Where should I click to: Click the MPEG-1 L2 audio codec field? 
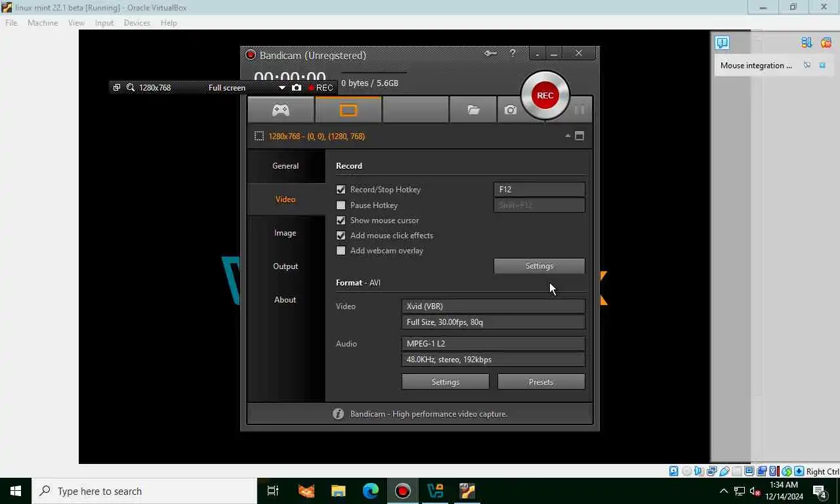[x=493, y=344]
